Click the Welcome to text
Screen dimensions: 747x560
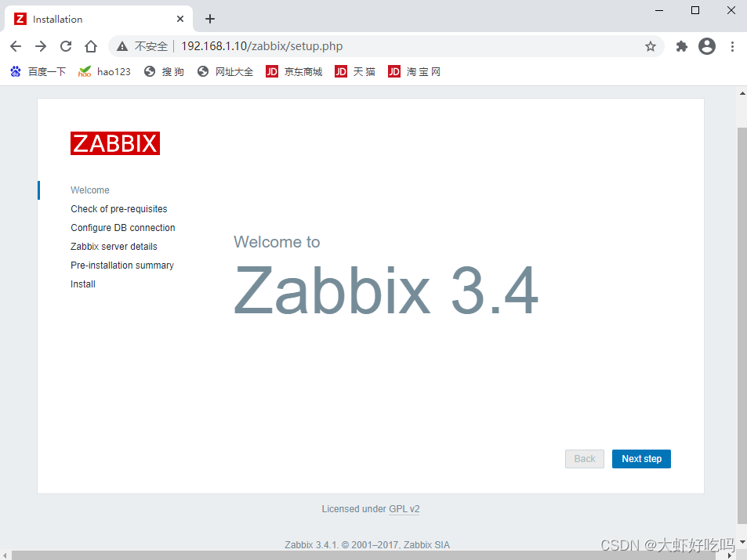(277, 242)
